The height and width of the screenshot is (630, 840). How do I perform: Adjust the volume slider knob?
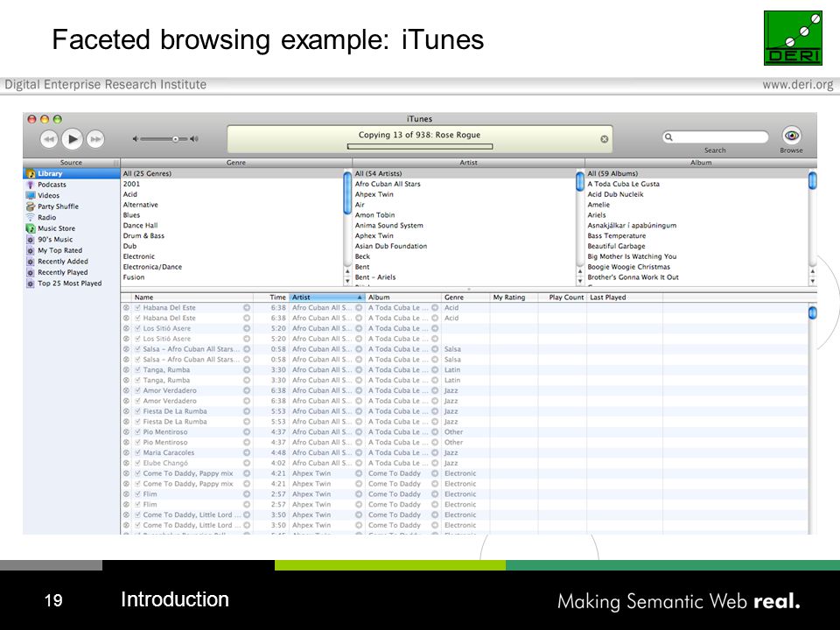[175, 139]
